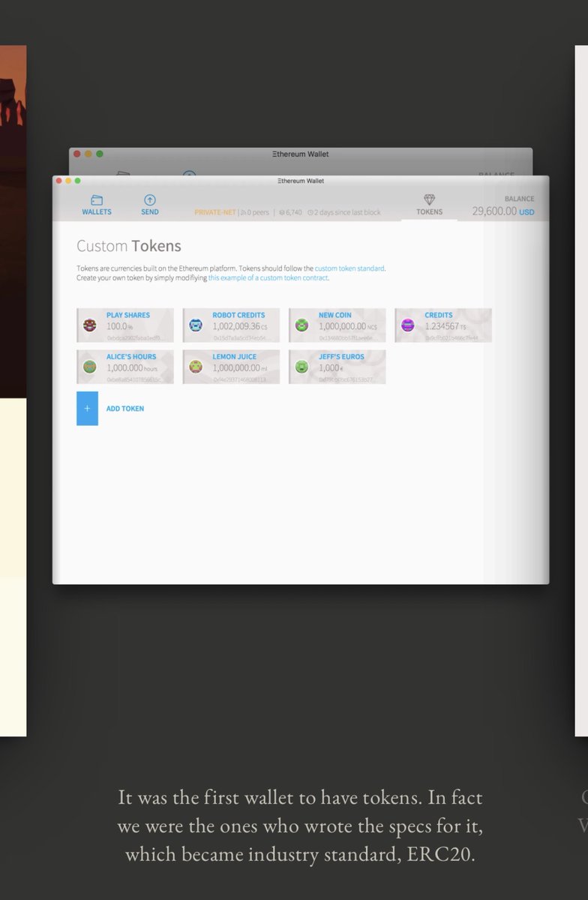Click the Custom Tokens heading
Screen dimensions: 588x900
pyautogui.click(x=129, y=245)
